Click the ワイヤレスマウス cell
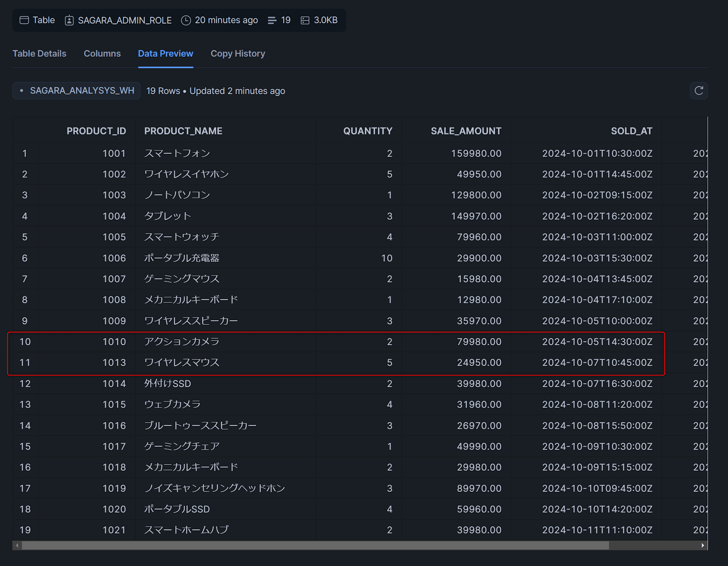The image size is (728, 566). (x=182, y=362)
